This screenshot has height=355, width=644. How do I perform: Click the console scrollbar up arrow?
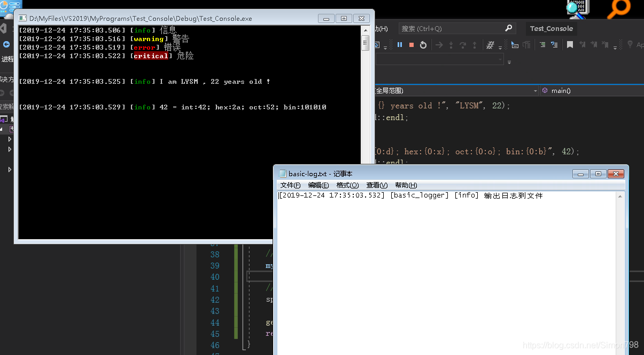pyautogui.click(x=366, y=30)
